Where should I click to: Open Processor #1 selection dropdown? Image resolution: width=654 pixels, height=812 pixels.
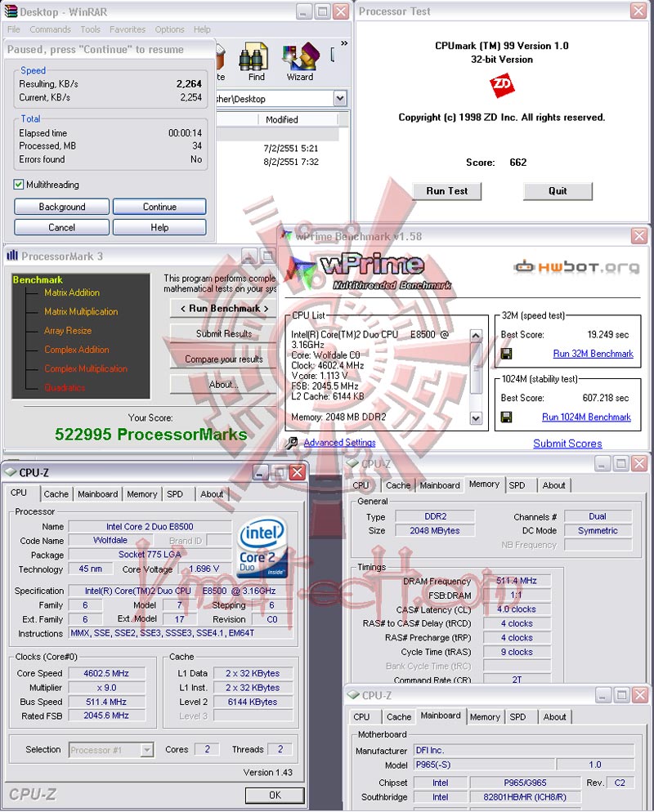[x=146, y=750]
